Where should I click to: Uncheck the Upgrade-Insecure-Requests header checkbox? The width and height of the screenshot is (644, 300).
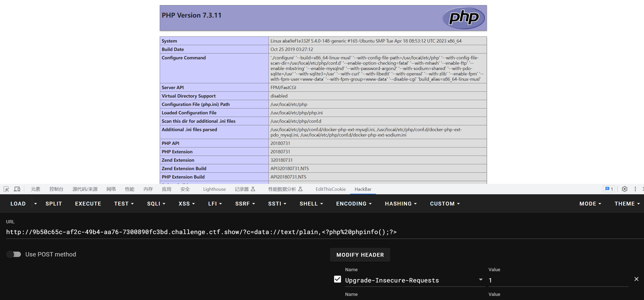[337, 279]
